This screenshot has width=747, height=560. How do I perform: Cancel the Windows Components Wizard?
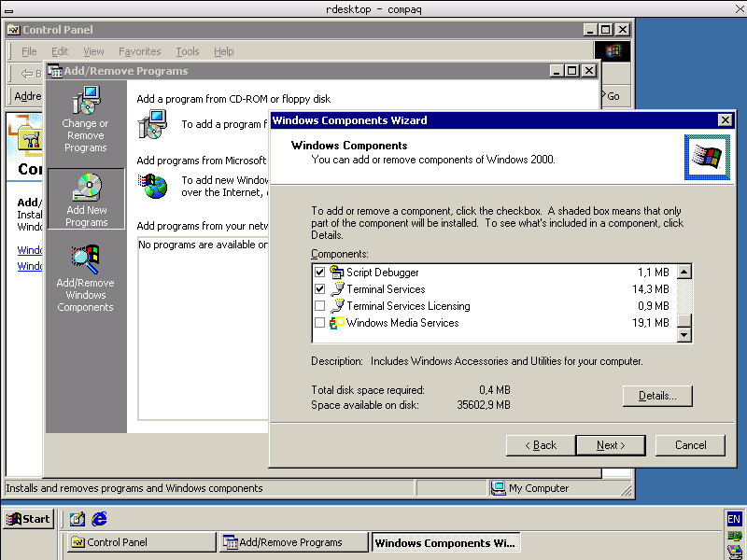click(690, 445)
